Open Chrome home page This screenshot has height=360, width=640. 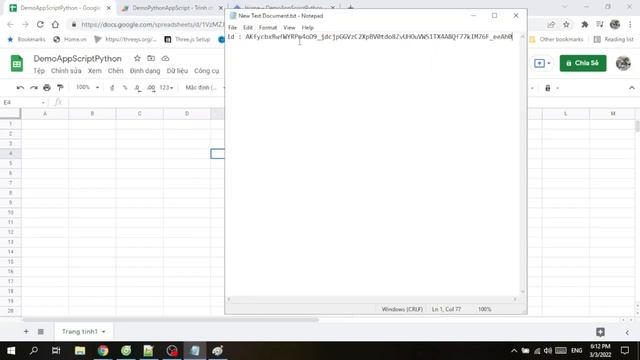[x=55, y=24]
